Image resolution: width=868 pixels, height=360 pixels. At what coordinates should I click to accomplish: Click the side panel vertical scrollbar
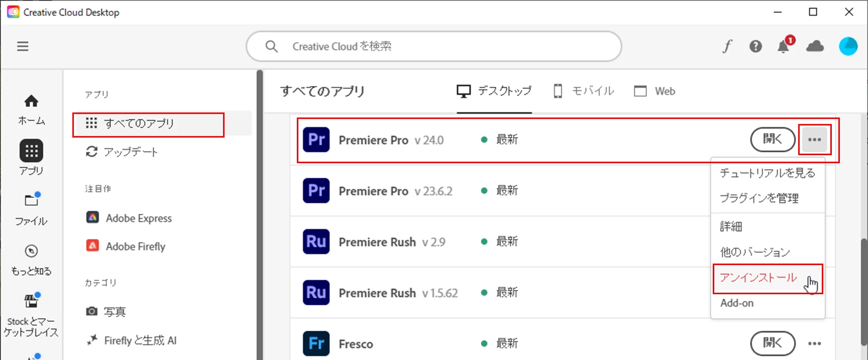click(260, 214)
